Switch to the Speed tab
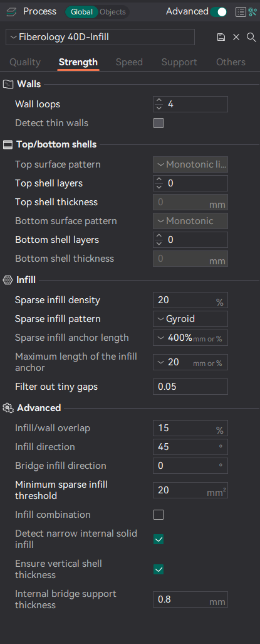 click(129, 62)
